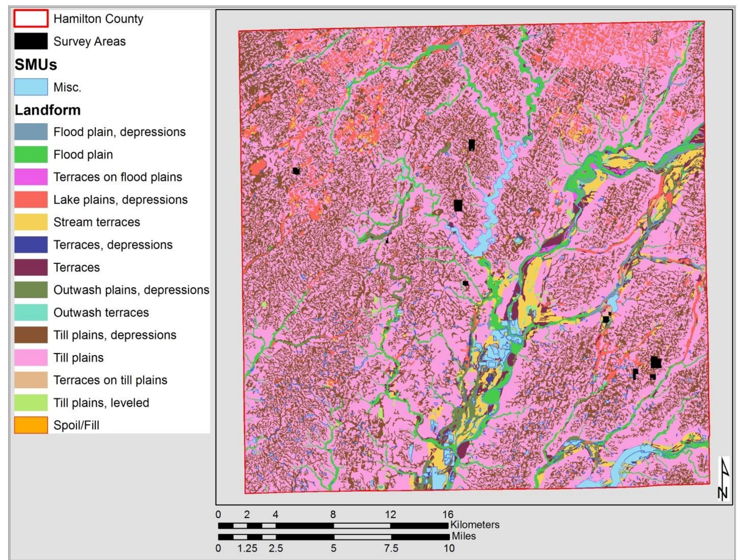The width and height of the screenshot is (740, 560).
Task: Click the black Survey Areas swatch
Action: click(31, 41)
